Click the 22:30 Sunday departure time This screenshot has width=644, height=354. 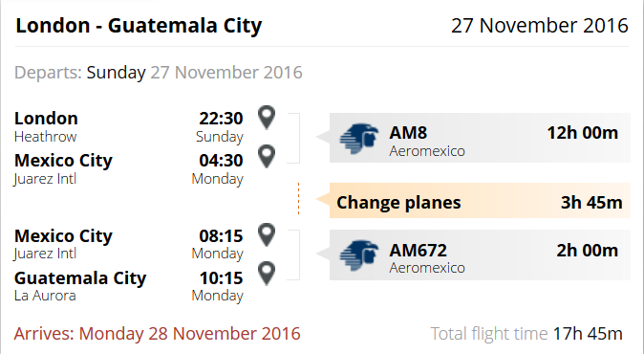click(220, 127)
